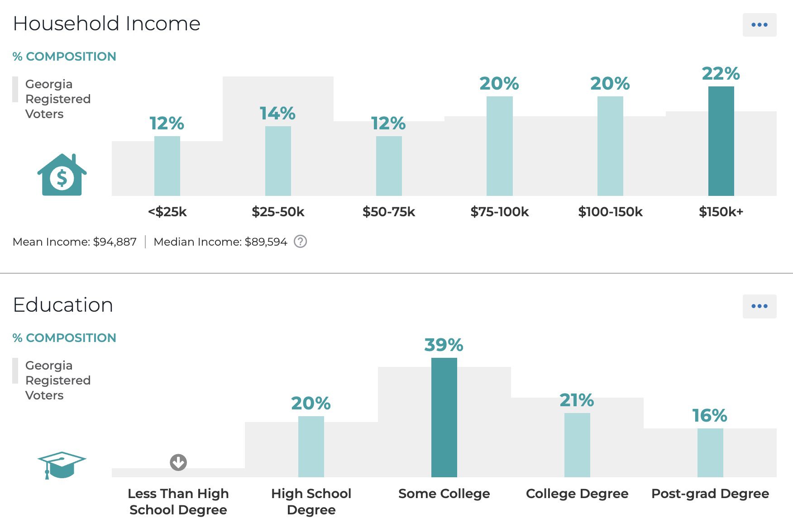The image size is (793, 532).
Task: Open the Household Income options menu
Action: [x=760, y=25]
